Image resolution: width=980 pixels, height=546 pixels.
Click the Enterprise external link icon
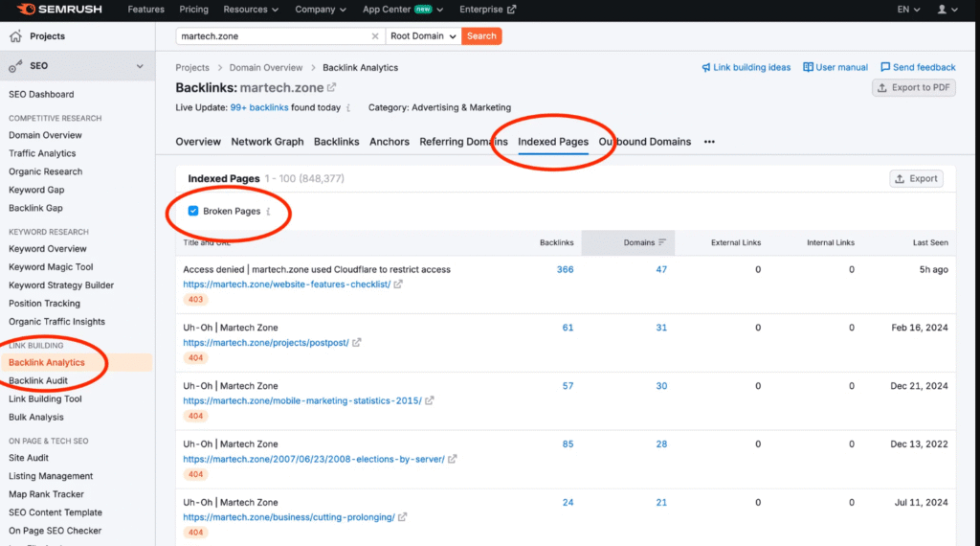click(512, 10)
